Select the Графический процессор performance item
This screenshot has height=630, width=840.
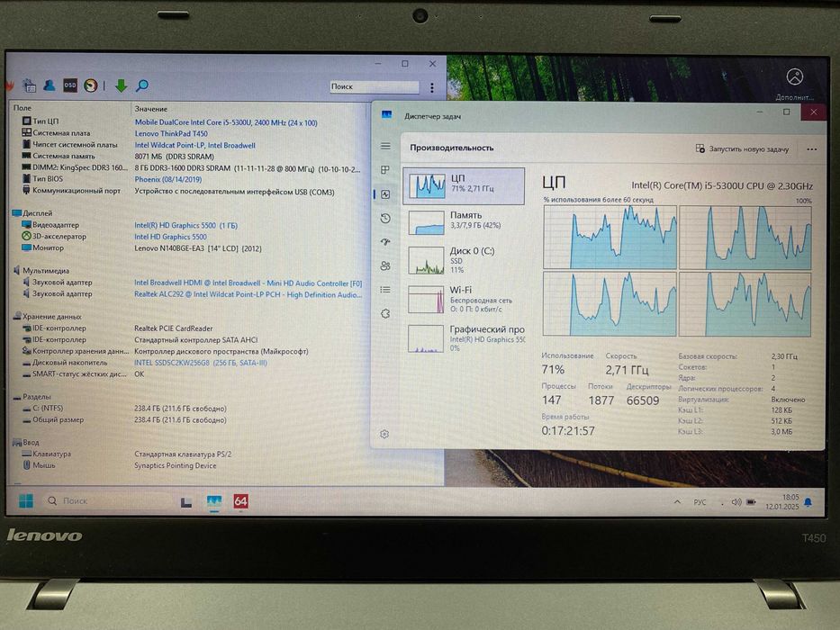464,338
